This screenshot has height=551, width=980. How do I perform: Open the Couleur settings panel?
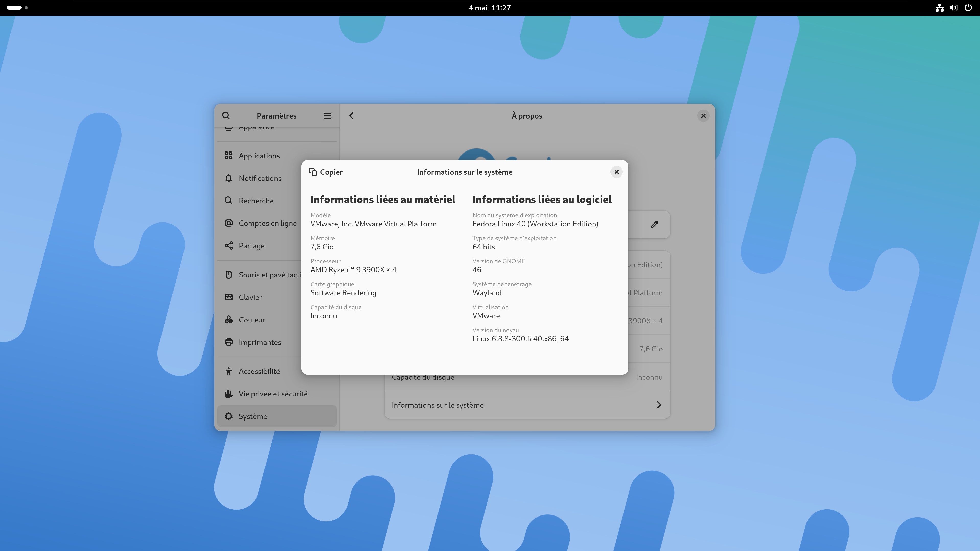(252, 320)
